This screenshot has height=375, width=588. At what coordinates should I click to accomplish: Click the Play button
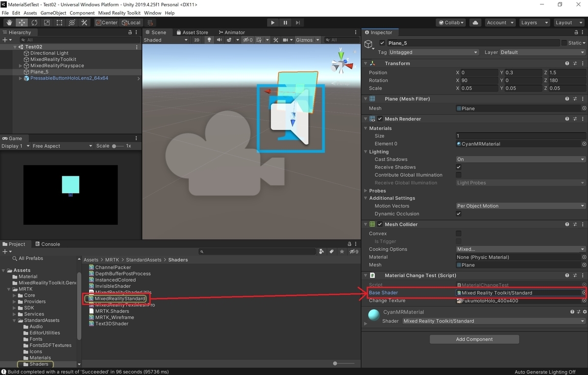point(273,23)
